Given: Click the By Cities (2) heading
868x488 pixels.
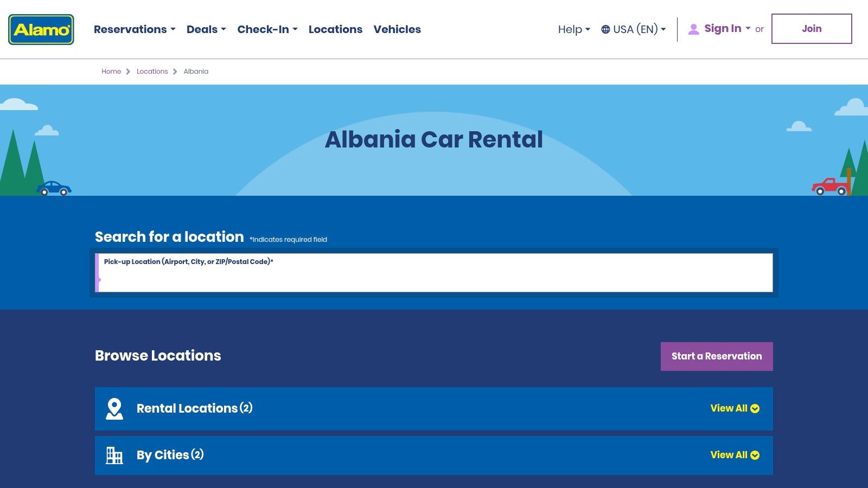Looking at the screenshot, I should pyautogui.click(x=170, y=455).
